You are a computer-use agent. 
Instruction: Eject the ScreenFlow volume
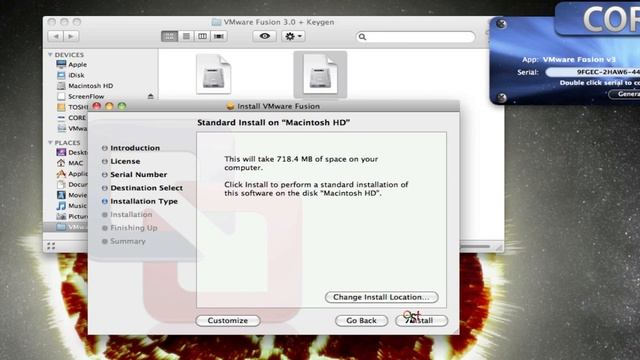(151, 96)
